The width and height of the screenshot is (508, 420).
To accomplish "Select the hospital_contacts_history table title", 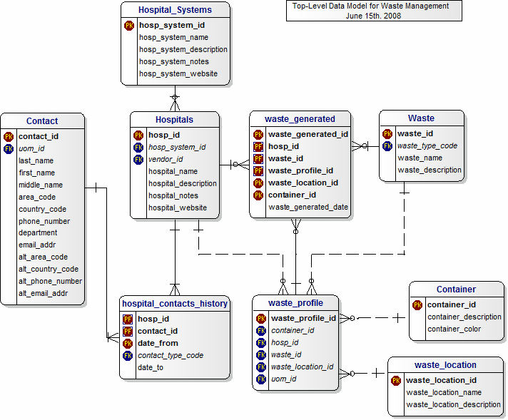I will (175, 304).
